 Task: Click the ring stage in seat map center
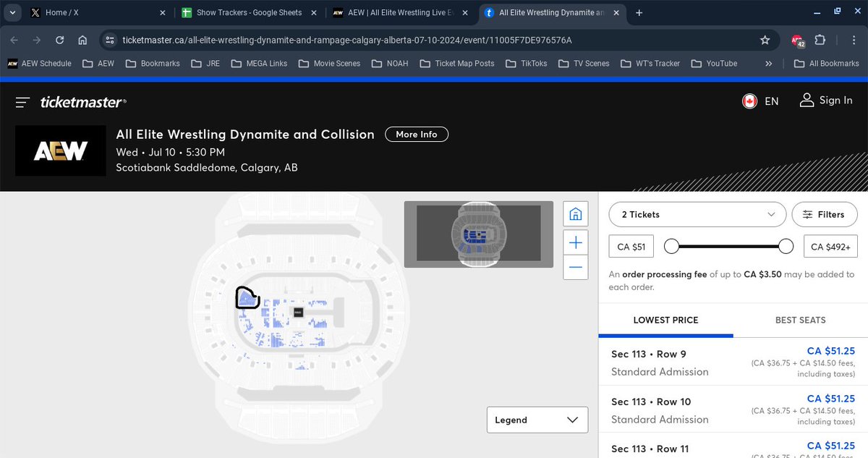(298, 312)
